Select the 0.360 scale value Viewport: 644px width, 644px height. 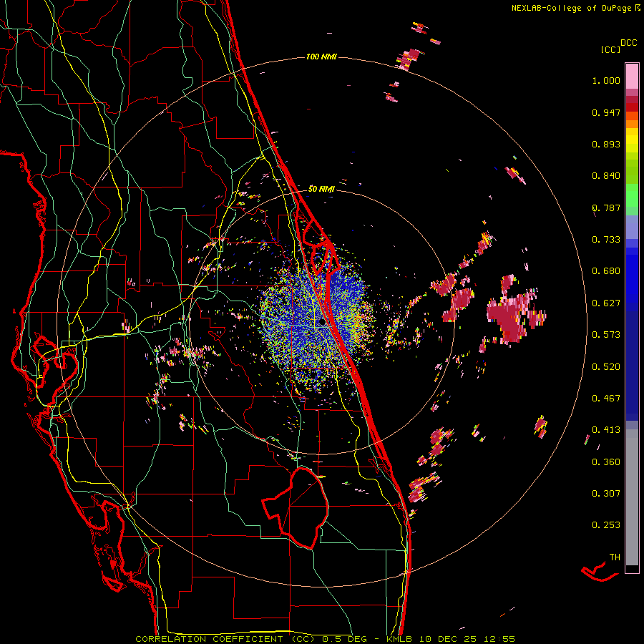(x=606, y=462)
